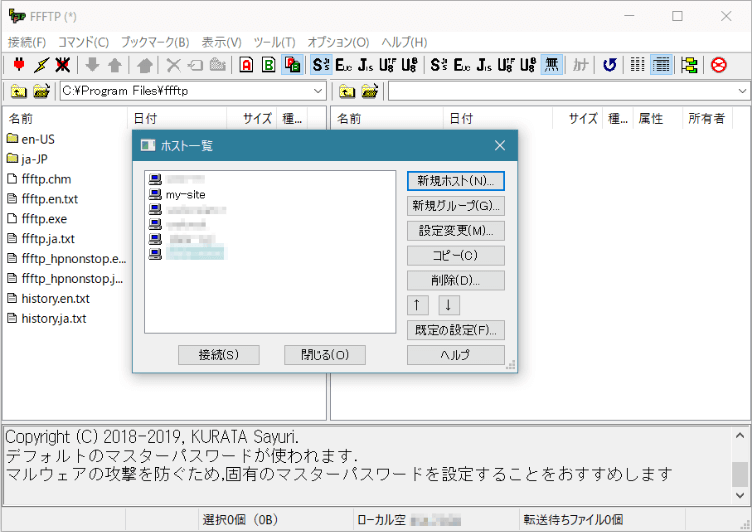Screen dimensions: 752x532
Task: Toggle the Sync Folder Move icon
Action: (689, 65)
